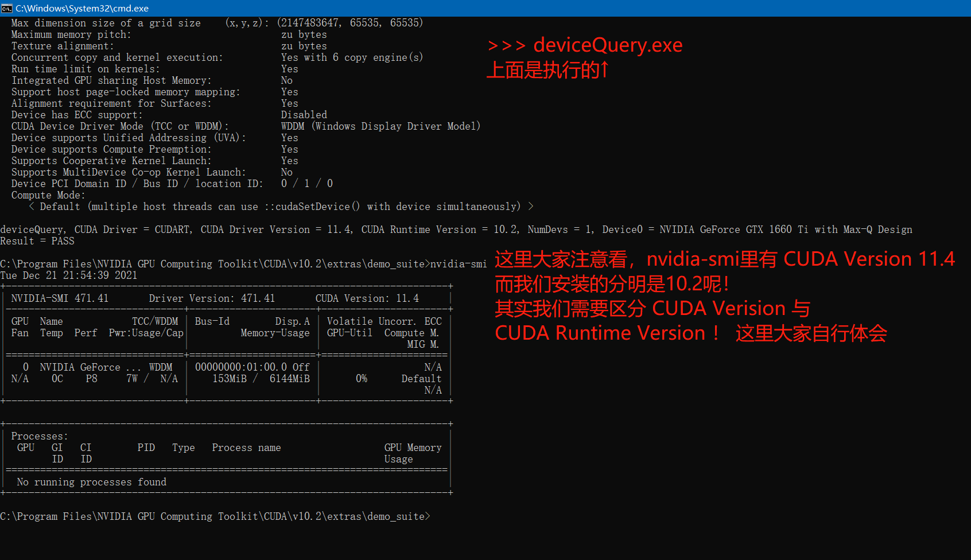Click the No running processes found line
This screenshot has width=971, height=560.
(92, 482)
